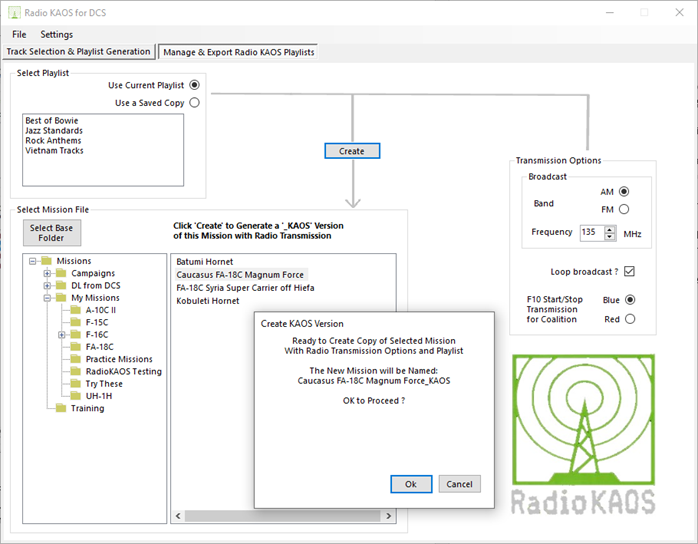Click the DL from DCS folder icon

[x=61, y=285]
